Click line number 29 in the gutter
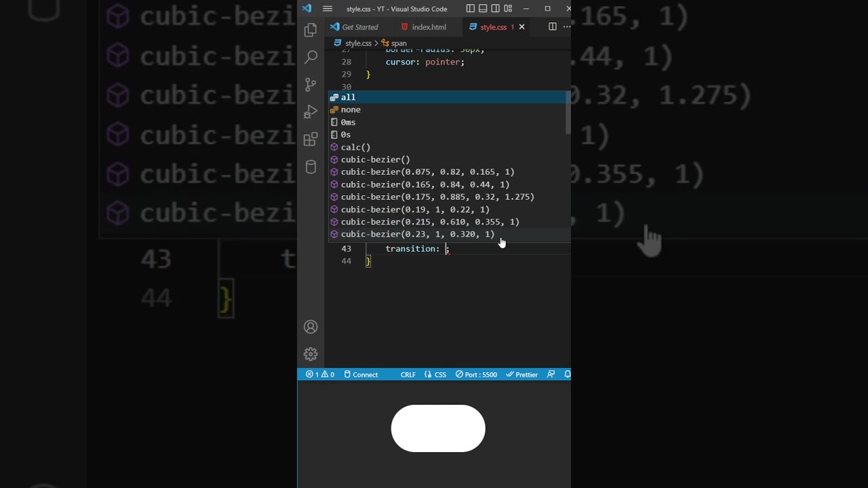 [x=346, y=75]
